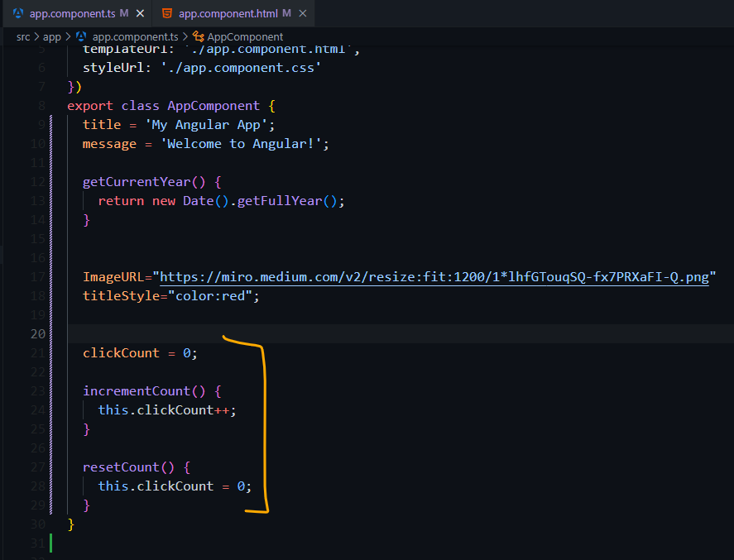
Task: Click the 'export' keyword on line 8
Action: pyautogui.click(x=90, y=106)
